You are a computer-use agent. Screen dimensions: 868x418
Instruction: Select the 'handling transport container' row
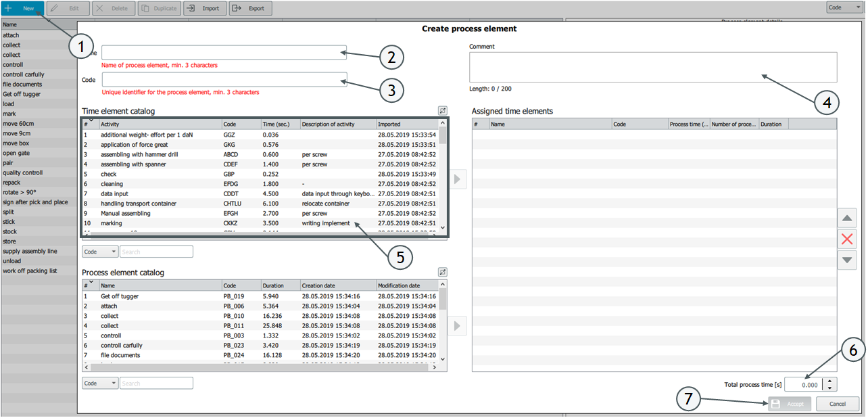(x=260, y=204)
